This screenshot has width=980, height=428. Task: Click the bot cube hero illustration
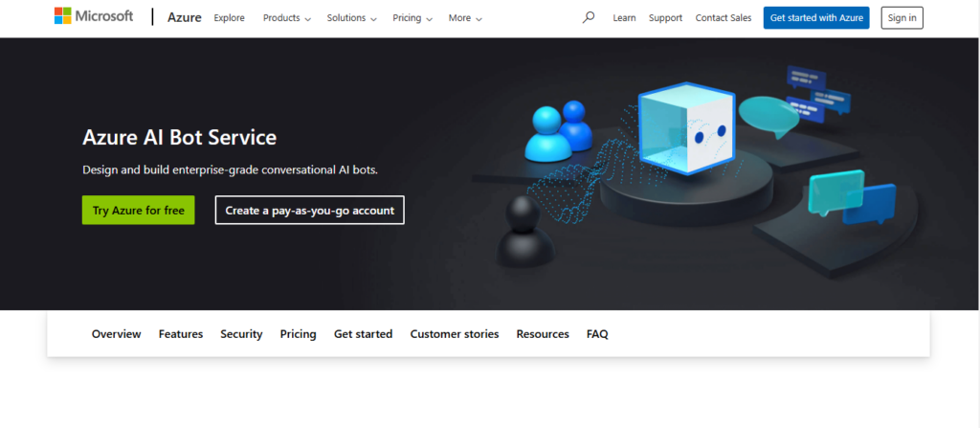(685, 127)
